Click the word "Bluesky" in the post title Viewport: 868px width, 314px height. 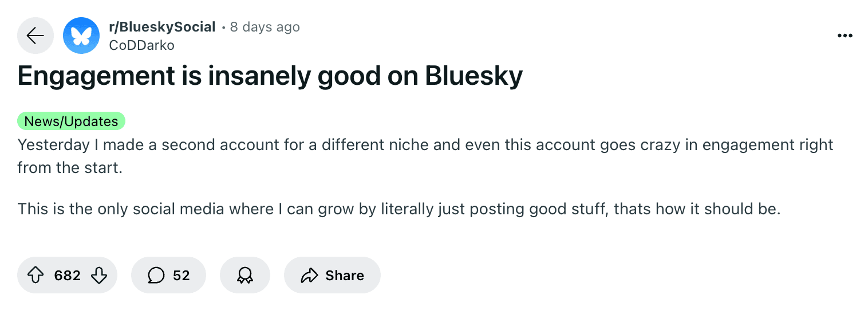[x=474, y=76]
